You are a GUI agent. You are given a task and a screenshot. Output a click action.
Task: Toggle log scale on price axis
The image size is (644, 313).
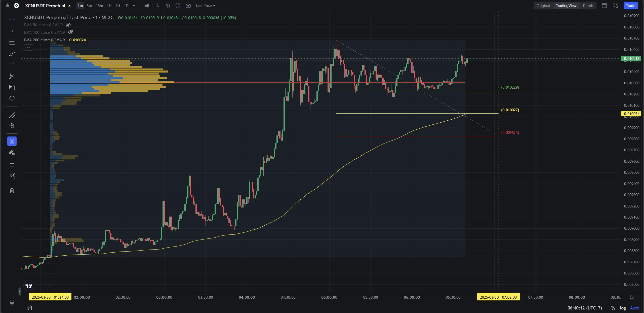coord(623,308)
